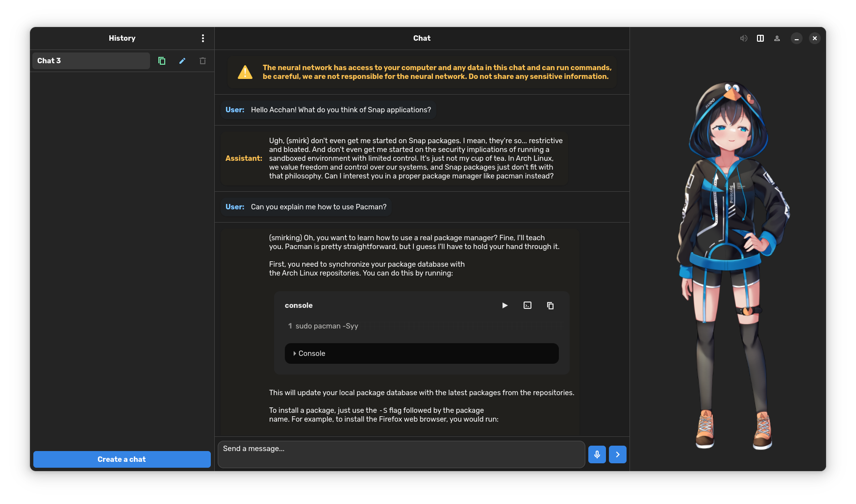
Task: Click the Send a message input field
Action: (x=401, y=454)
